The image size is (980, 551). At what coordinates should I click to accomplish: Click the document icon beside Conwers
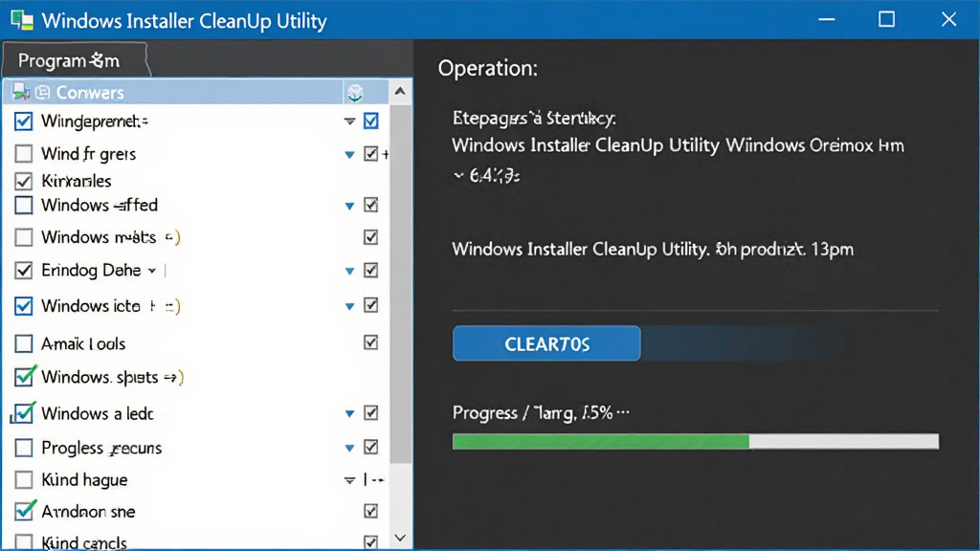tap(42, 93)
